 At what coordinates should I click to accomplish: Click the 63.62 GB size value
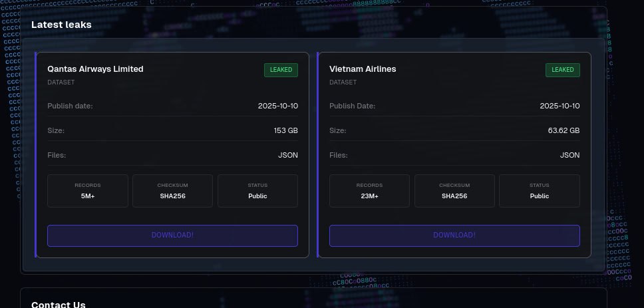click(563, 130)
